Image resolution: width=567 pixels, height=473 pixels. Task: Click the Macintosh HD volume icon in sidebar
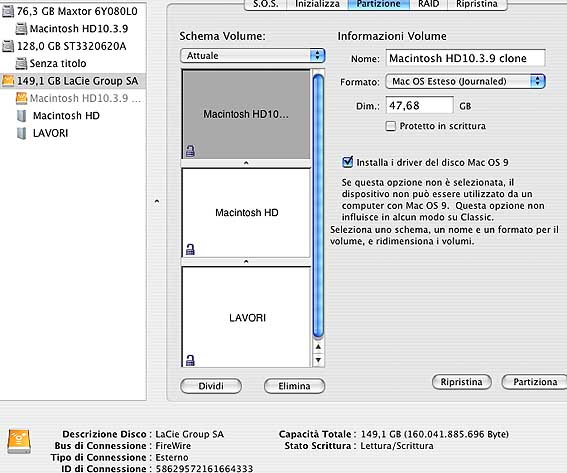(22, 116)
